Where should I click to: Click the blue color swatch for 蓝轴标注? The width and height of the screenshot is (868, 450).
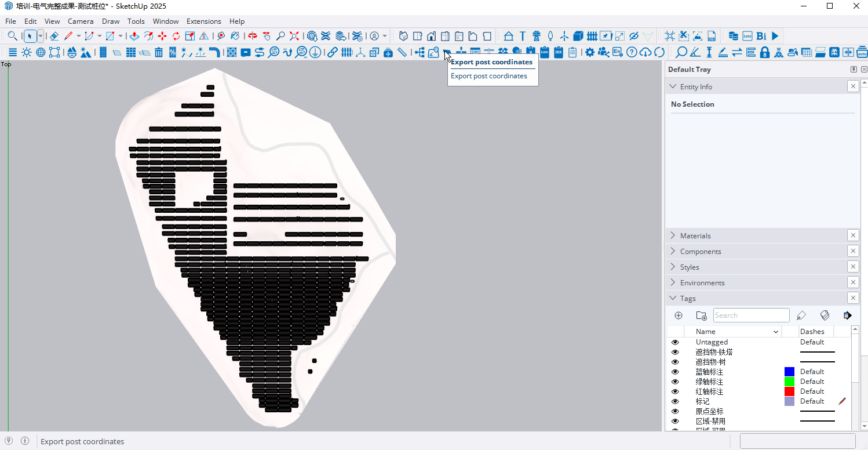pyautogui.click(x=789, y=372)
